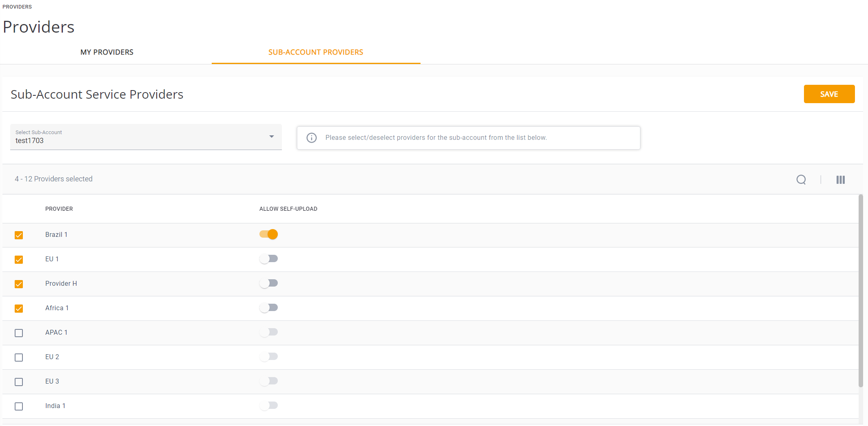This screenshot has height=426, width=868.
Task: Click the Provider column header
Action: [x=59, y=209]
